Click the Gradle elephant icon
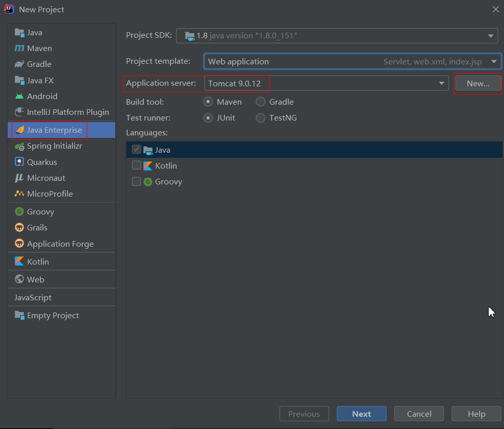This screenshot has width=504, height=429. [19, 64]
